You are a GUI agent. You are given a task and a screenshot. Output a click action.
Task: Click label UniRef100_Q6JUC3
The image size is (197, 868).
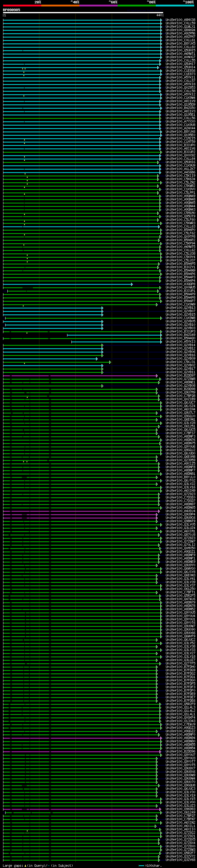click(180, 789)
